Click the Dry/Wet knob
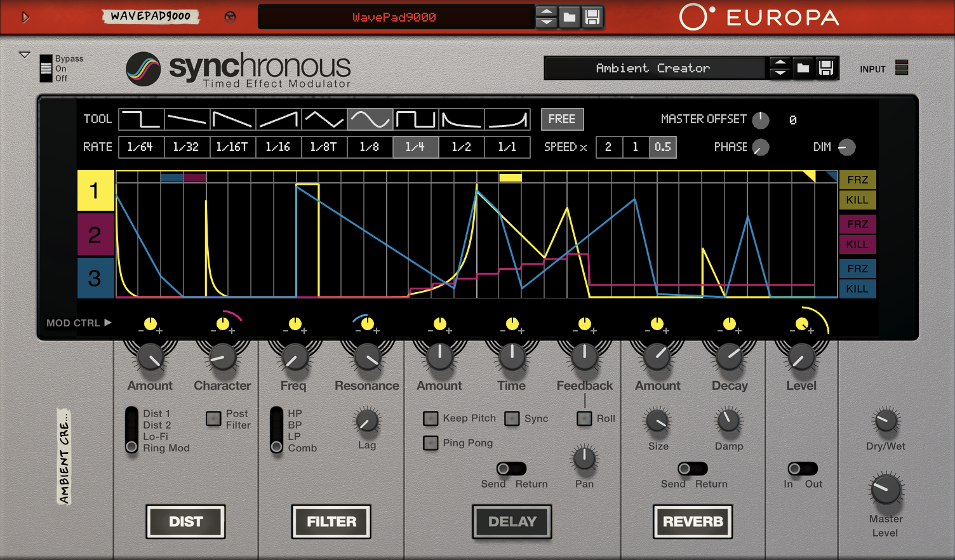Viewport: 955px width, 560px height. point(886,420)
